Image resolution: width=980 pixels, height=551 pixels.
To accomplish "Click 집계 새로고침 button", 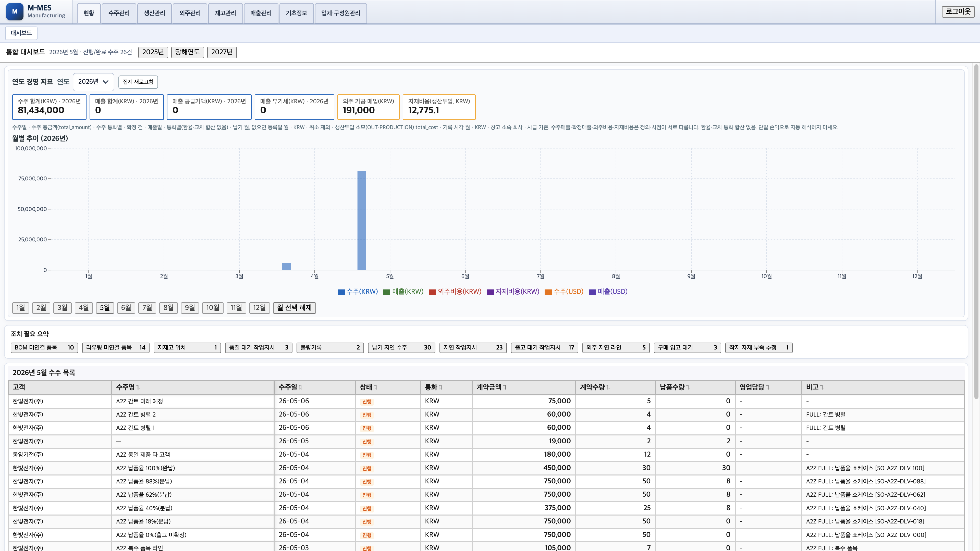I will pos(138,82).
